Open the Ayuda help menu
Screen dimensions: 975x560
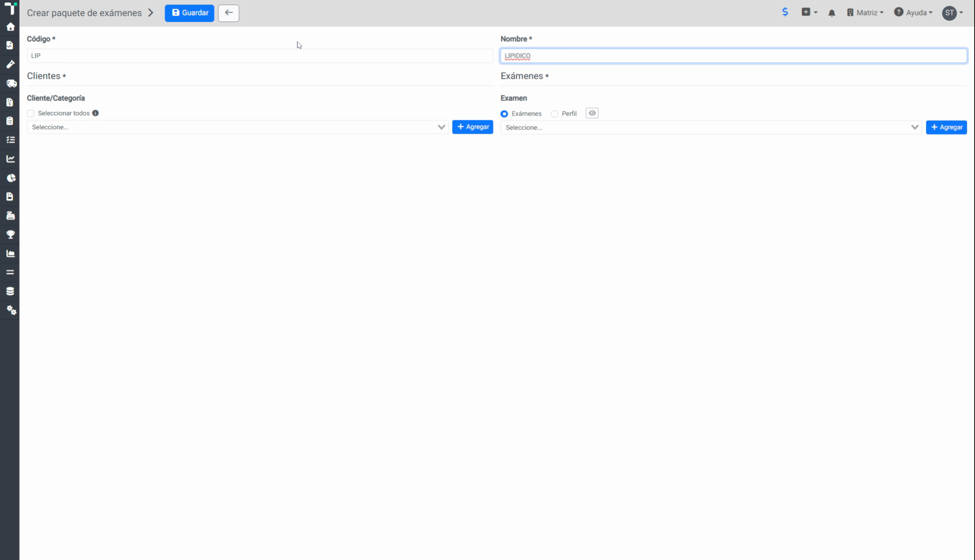click(x=913, y=13)
